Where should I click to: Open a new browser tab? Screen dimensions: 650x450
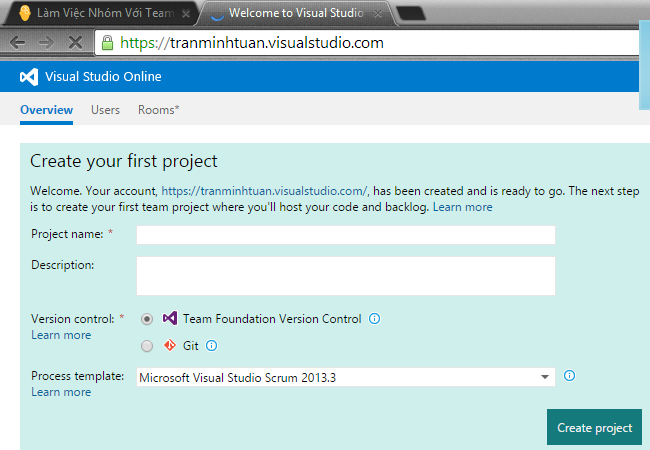coord(411,13)
